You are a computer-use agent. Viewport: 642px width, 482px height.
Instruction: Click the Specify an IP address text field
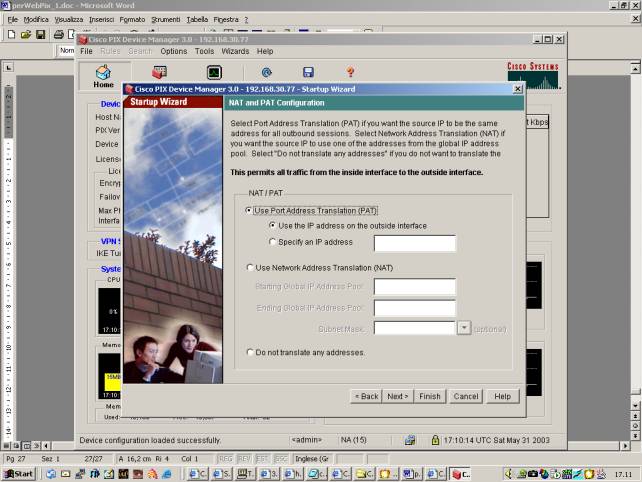(x=415, y=243)
